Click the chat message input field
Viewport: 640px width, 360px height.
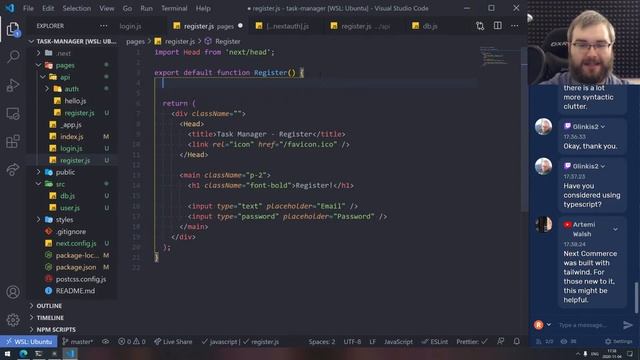tap(584, 325)
